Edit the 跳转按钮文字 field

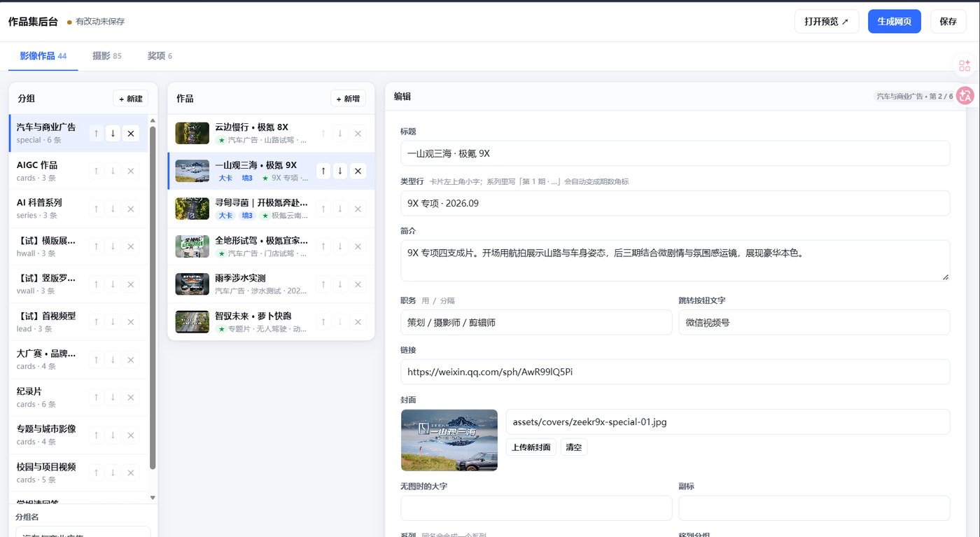click(814, 323)
